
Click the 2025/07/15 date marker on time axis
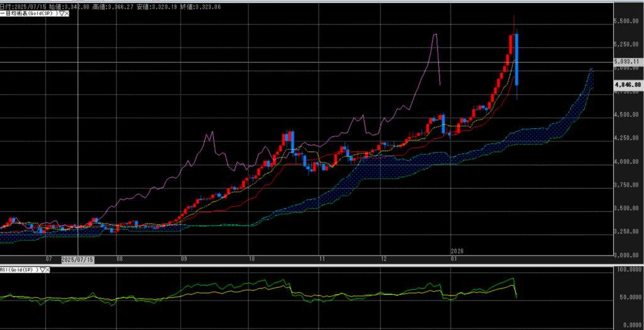coord(77,259)
